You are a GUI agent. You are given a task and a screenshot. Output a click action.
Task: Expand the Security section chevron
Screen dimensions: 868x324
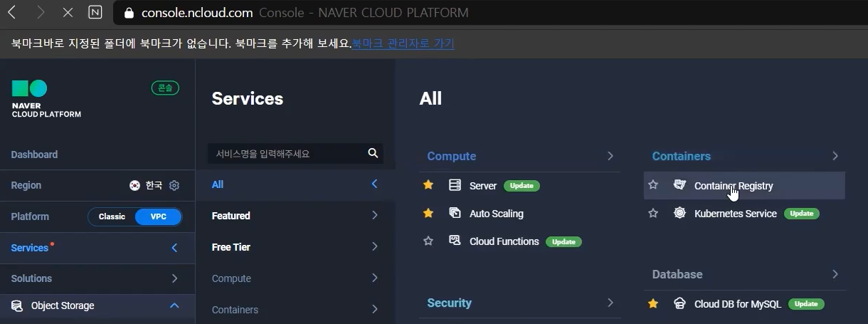(x=610, y=303)
